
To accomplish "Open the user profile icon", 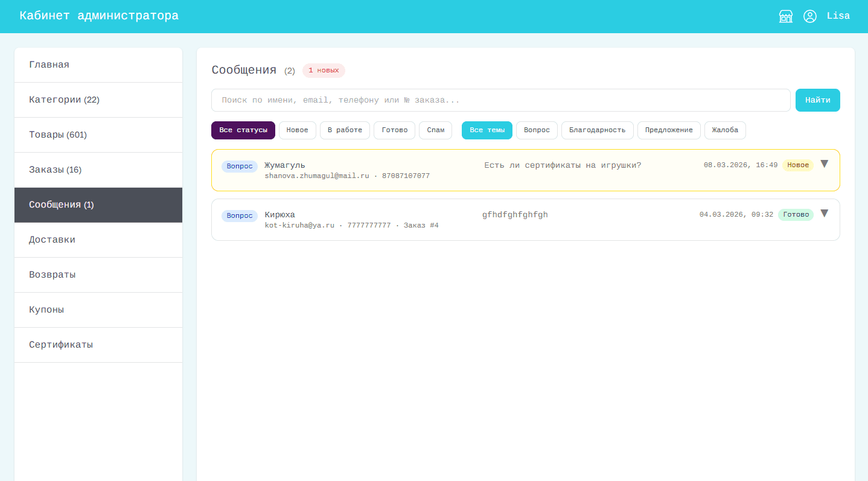I will [810, 16].
